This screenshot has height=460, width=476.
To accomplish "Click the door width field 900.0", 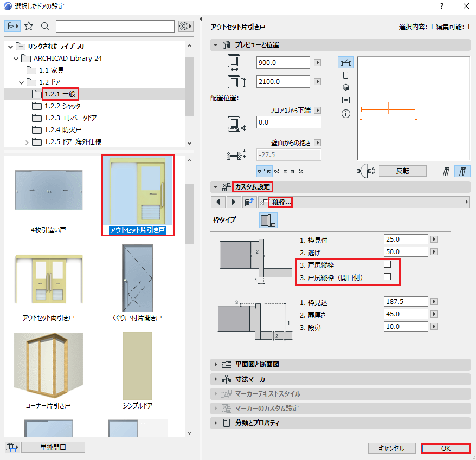I will [283, 62].
